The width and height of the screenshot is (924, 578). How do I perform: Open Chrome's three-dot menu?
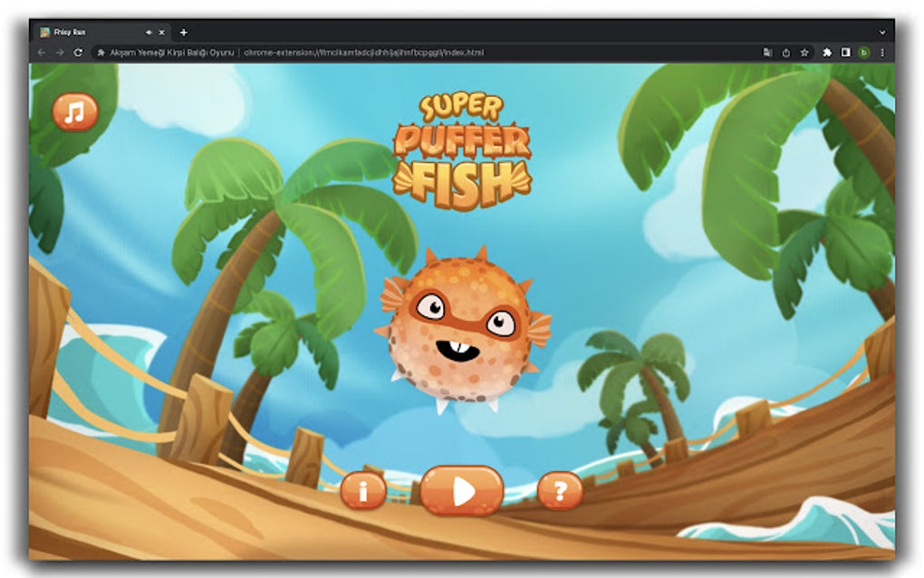(882, 53)
